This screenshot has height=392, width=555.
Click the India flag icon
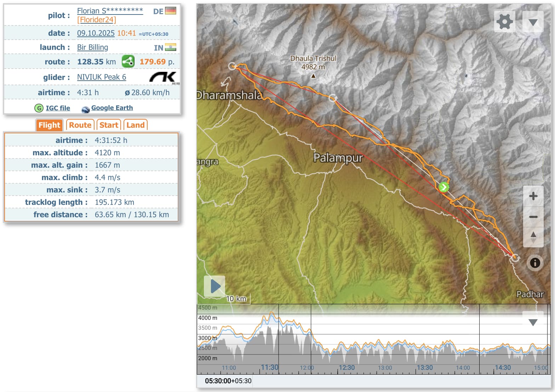[x=171, y=47]
